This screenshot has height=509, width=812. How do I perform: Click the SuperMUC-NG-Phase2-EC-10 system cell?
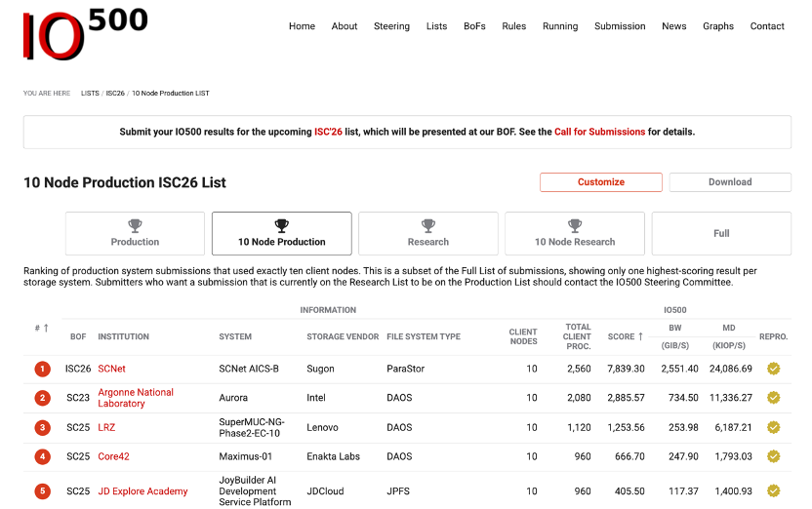point(252,427)
